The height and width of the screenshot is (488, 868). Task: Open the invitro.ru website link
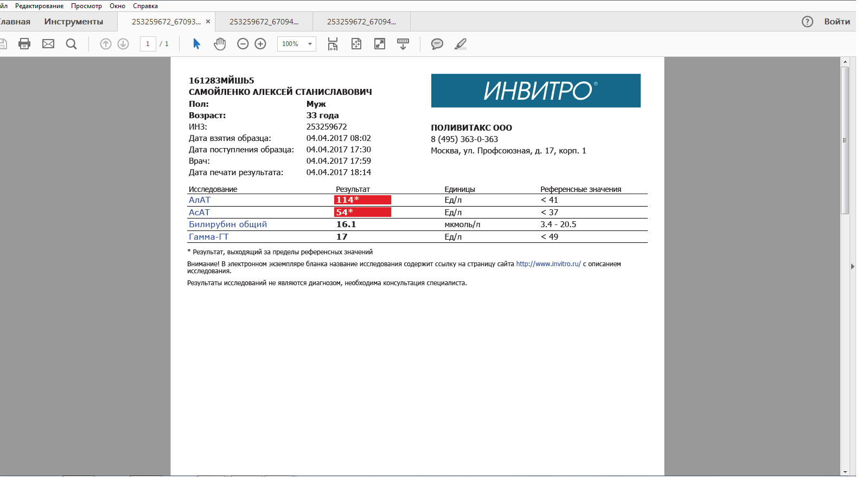point(548,264)
